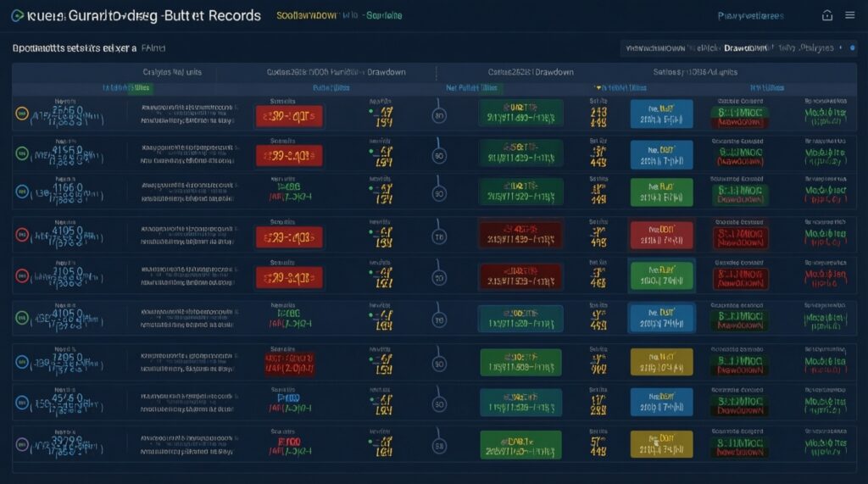
Task: Click the round pin dial in first row
Action: [x=439, y=115]
